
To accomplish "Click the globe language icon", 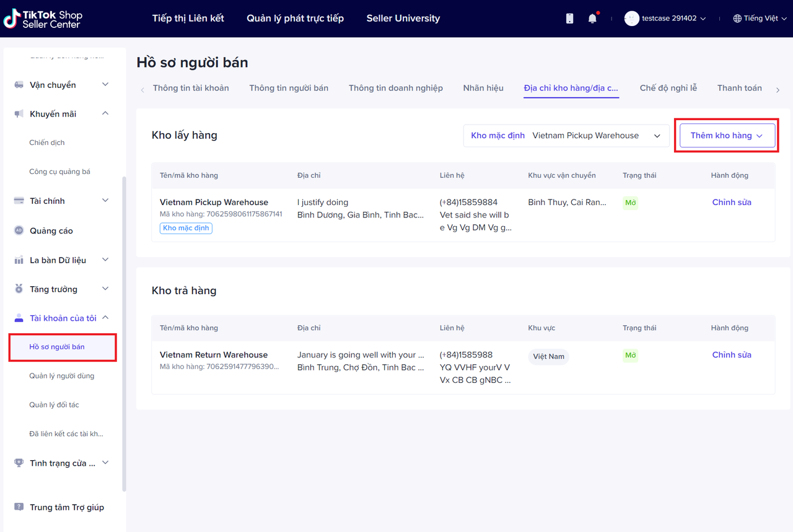I will (x=737, y=19).
